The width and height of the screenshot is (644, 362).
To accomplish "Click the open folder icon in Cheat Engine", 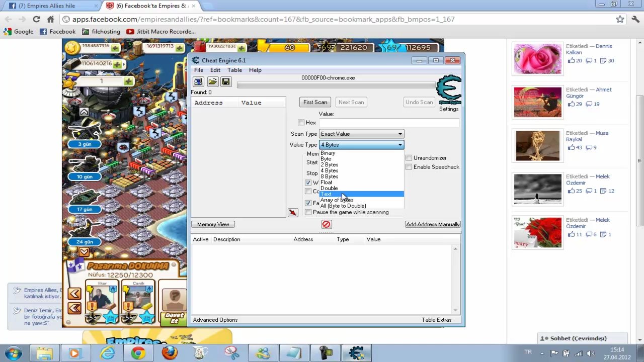I will pos(212,82).
